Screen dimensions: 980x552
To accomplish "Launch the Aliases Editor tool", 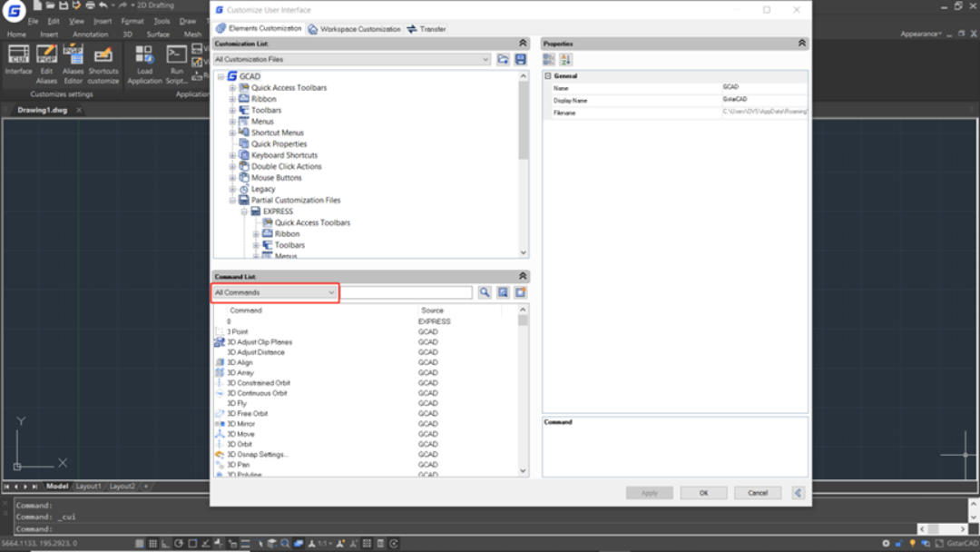I will click(x=73, y=64).
